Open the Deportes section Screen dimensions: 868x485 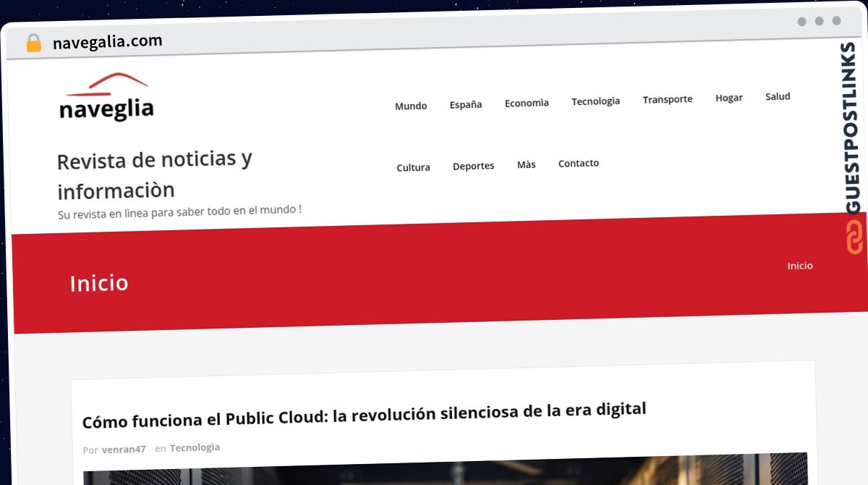point(474,166)
